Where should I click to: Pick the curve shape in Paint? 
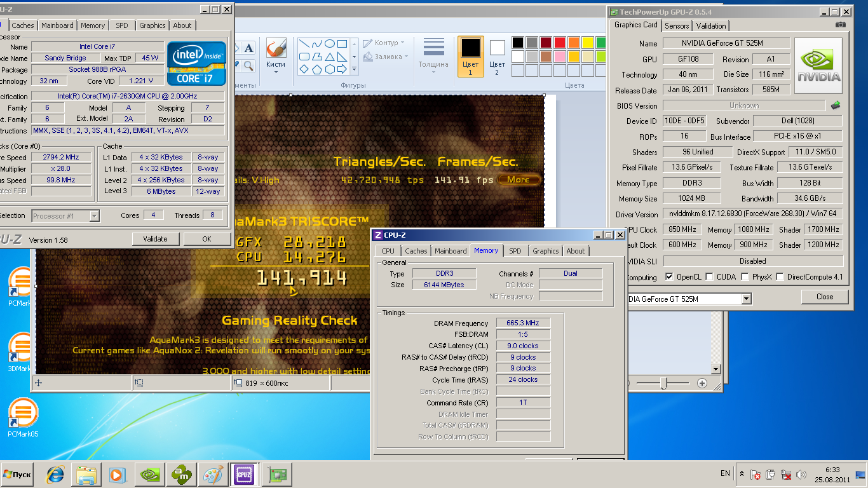pyautogui.click(x=316, y=44)
